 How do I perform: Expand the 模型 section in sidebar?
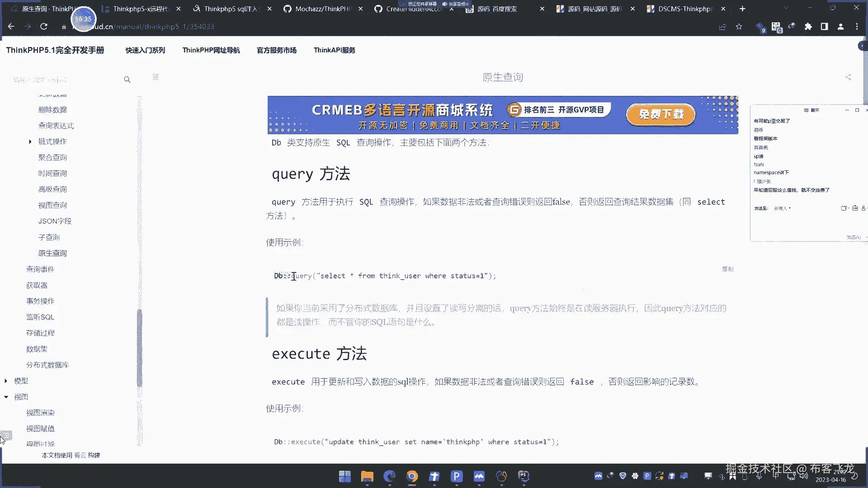6,381
